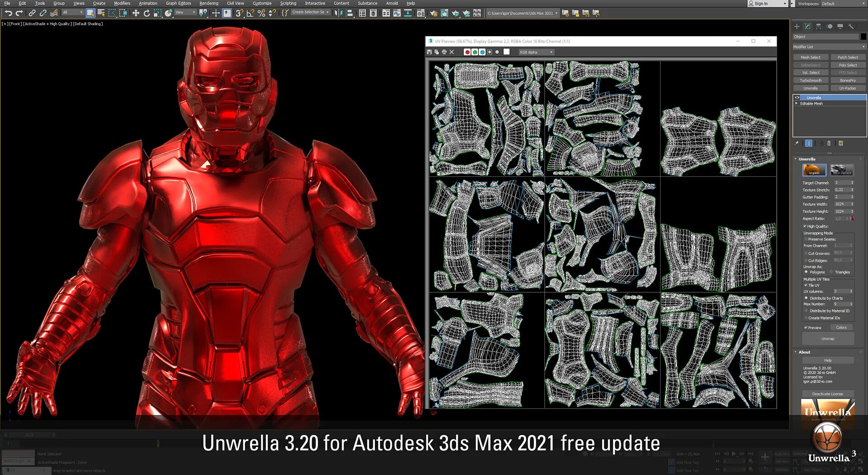Open the Modifier List dropdown

tap(829, 47)
